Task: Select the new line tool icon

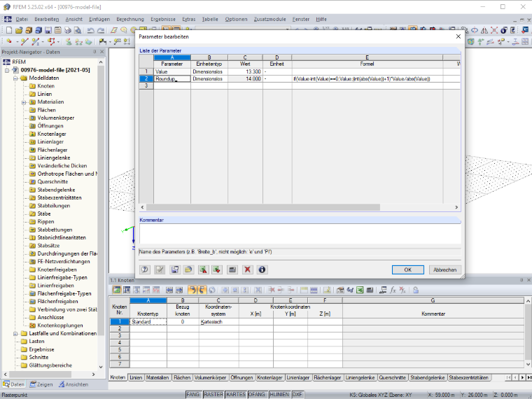Action: click(x=24, y=41)
